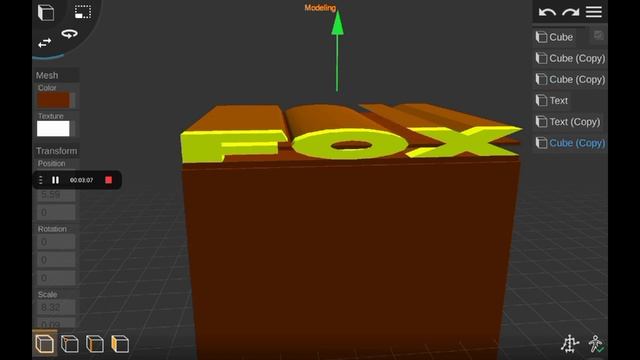Select the highlighted blue Cube (Copy)
Image resolution: width=640 pixels, height=360 pixels.
pyautogui.click(x=570, y=143)
